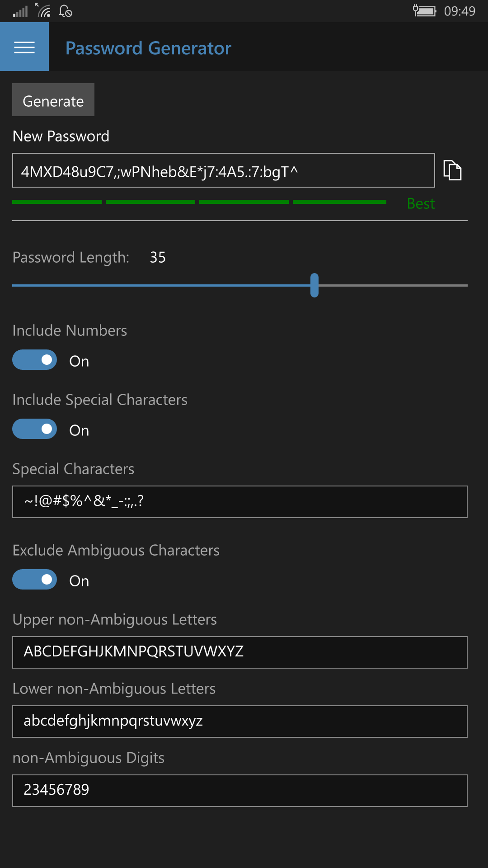Screen dimensions: 488x868
Task: Focus the New Password text box
Action: [224, 170]
